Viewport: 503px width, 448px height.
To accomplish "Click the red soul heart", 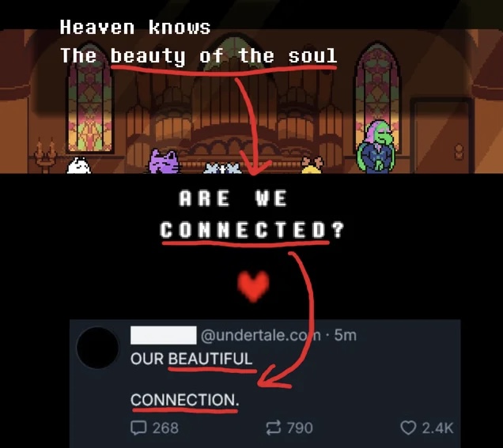I will pyautogui.click(x=253, y=286).
